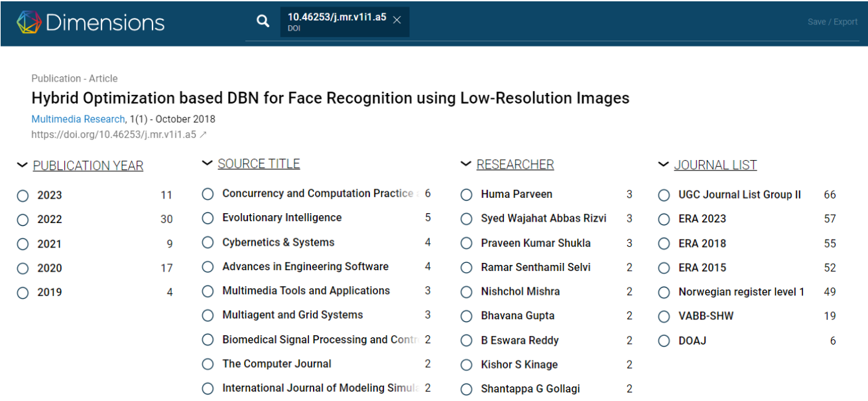868x401 pixels.
Task: Select researcher Huma Parveen
Action: coord(467,195)
